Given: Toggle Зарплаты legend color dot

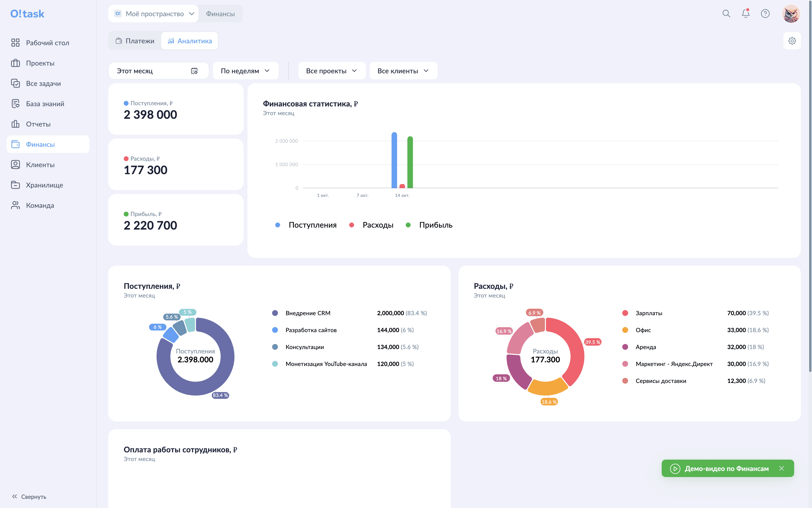Looking at the screenshot, I should (625, 313).
